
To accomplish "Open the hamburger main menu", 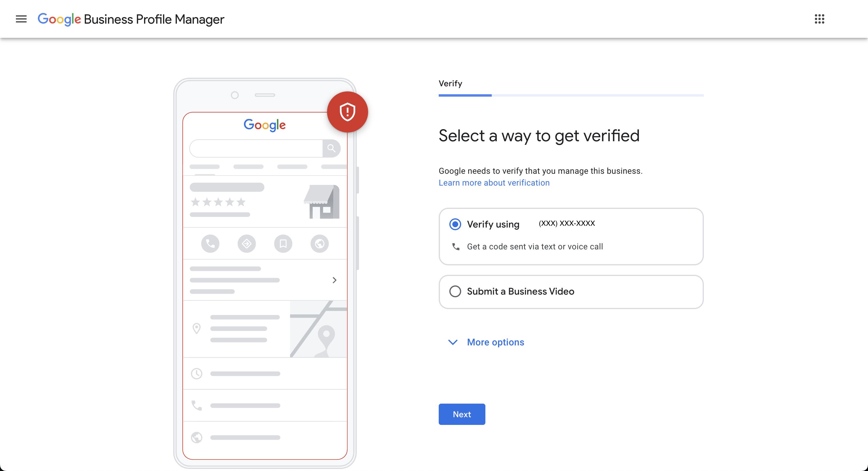I will tap(21, 19).
